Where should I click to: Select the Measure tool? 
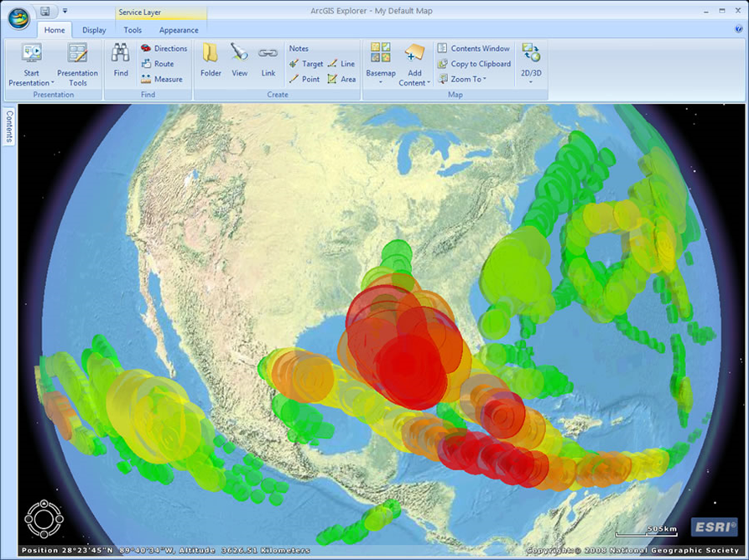pyautogui.click(x=162, y=80)
